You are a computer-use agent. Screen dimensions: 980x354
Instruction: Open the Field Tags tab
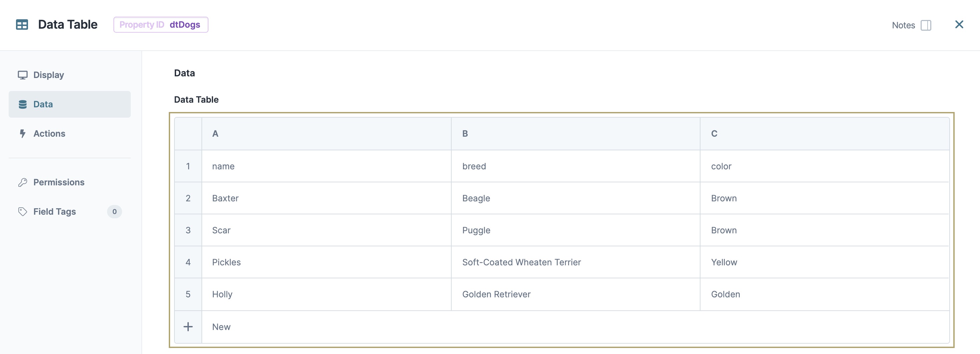point(70,211)
